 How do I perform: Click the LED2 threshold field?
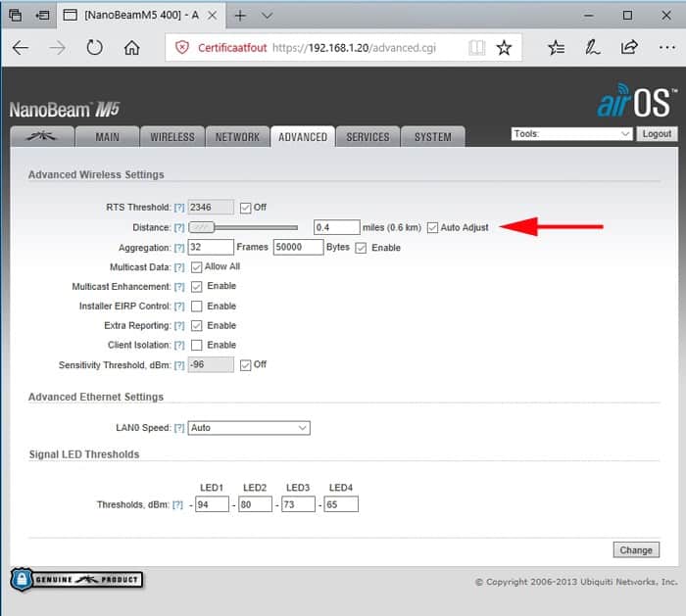click(x=255, y=504)
